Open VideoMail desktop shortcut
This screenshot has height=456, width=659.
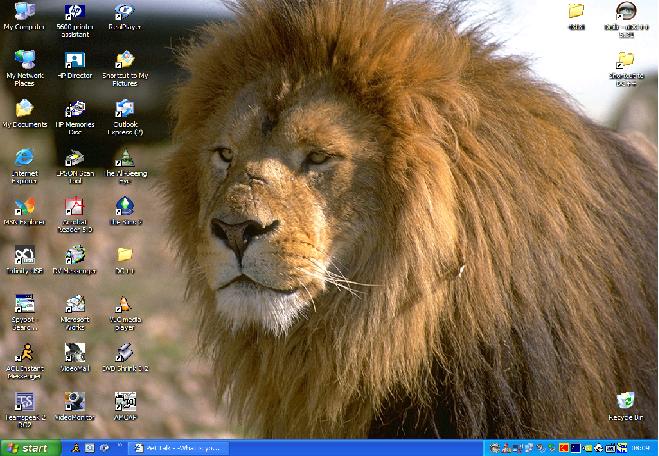(x=74, y=352)
